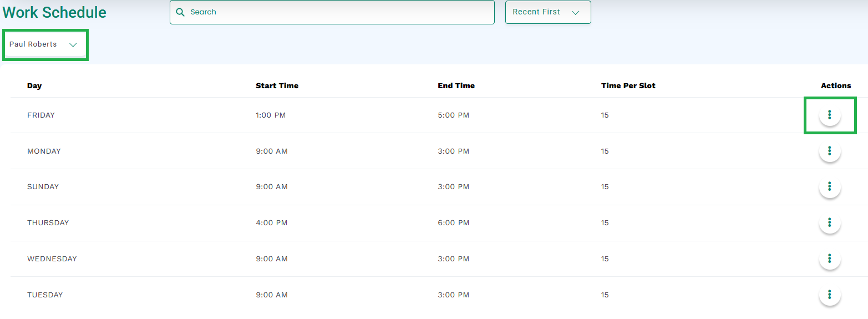Click the chevron next to Recent First
The height and width of the screenshot is (319, 868).
coord(575,13)
